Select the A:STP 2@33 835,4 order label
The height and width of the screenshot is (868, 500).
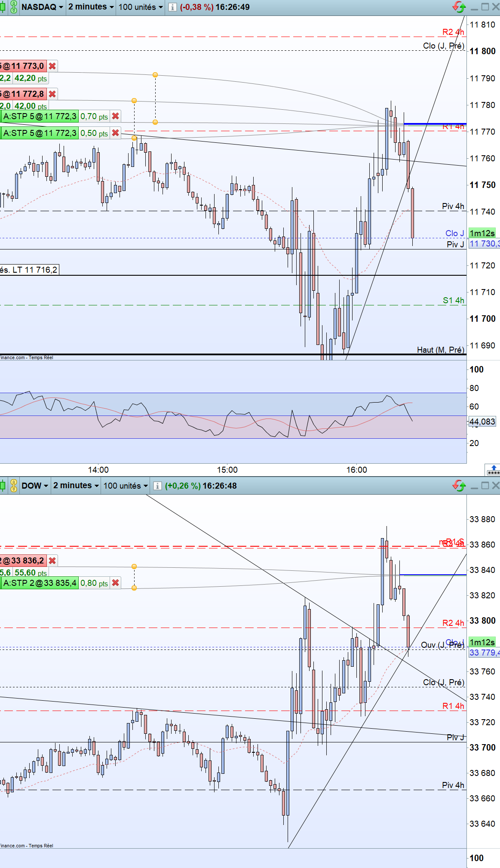[40, 583]
